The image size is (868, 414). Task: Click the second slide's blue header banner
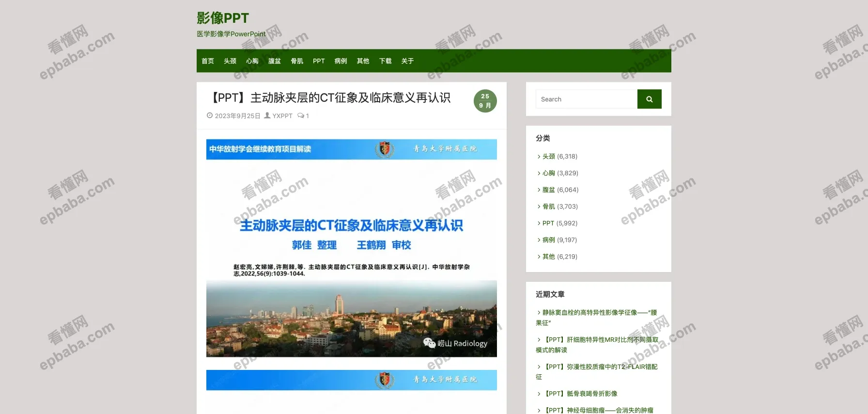tap(352, 380)
